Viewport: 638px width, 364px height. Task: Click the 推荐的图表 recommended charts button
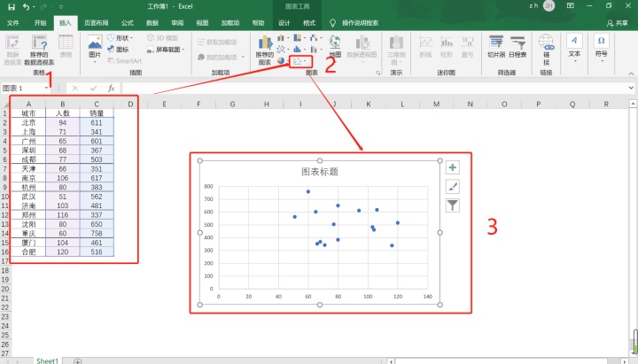(265, 50)
